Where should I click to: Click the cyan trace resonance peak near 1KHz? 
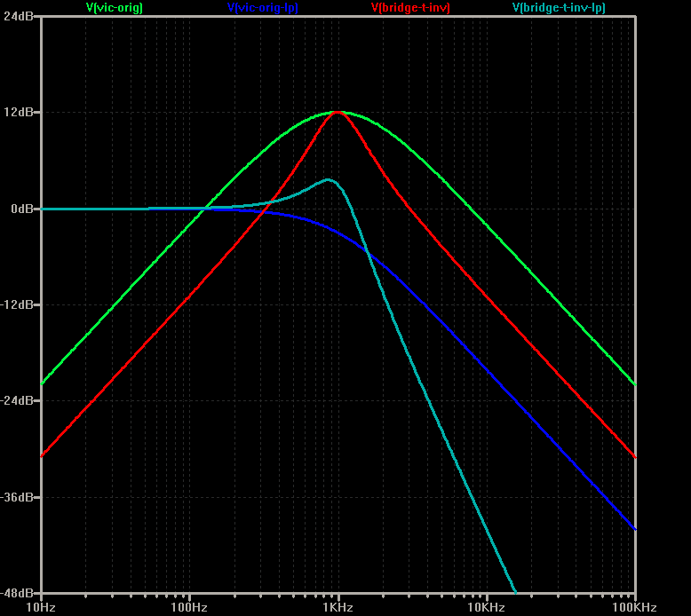(328, 179)
